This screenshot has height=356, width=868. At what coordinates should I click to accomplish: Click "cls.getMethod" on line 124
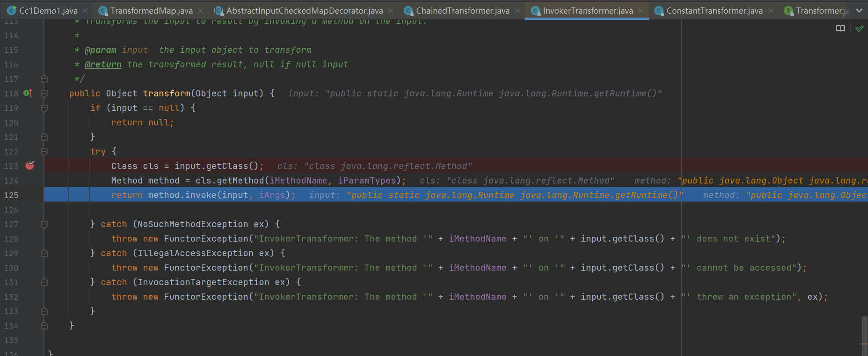tap(230, 180)
